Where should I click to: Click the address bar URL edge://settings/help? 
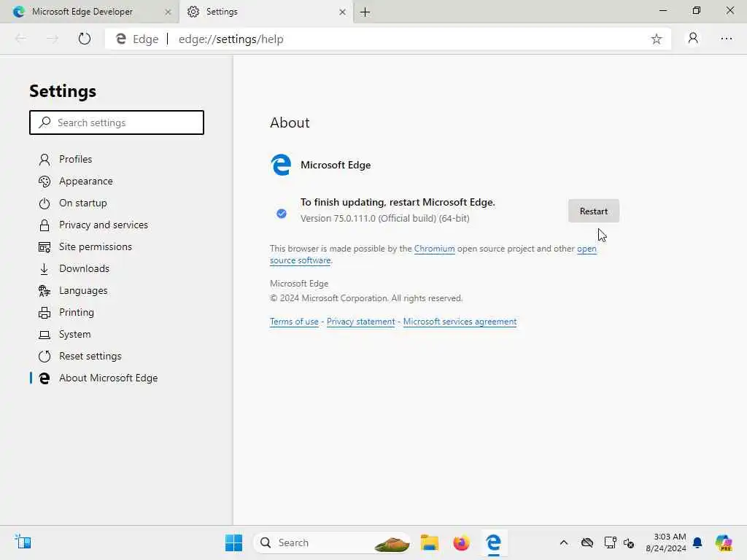coord(231,39)
